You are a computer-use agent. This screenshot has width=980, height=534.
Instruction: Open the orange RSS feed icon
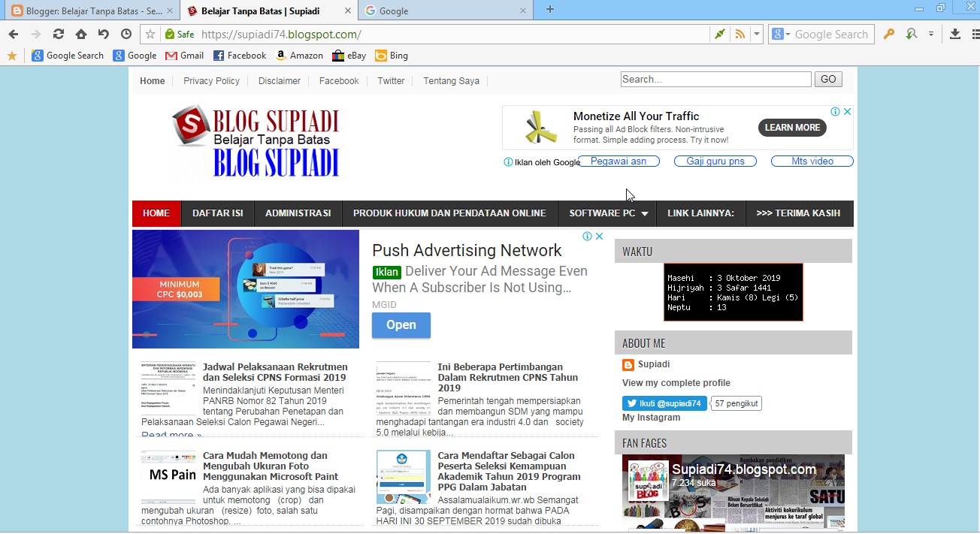click(x=740, y=34)
